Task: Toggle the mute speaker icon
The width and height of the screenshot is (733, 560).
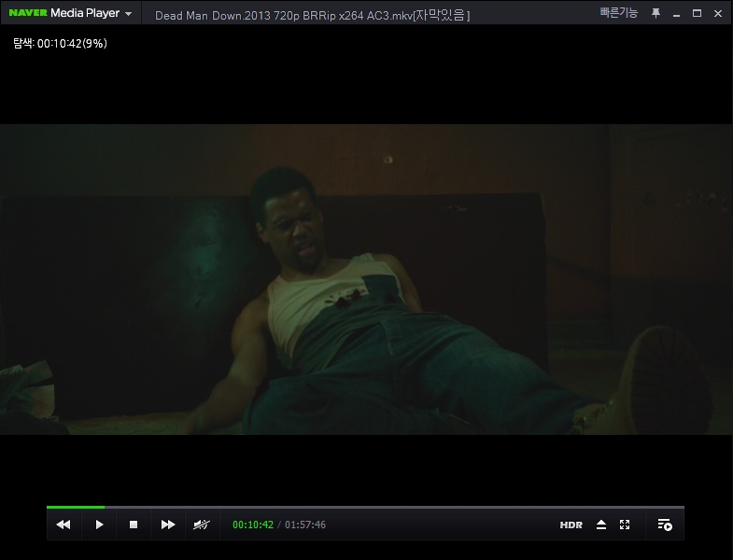Action: pos(202,525)
